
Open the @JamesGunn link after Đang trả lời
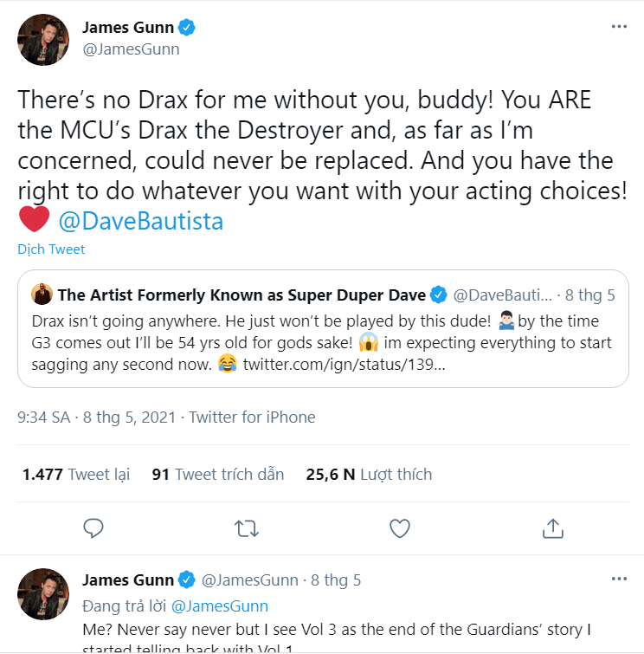(220, 606)
